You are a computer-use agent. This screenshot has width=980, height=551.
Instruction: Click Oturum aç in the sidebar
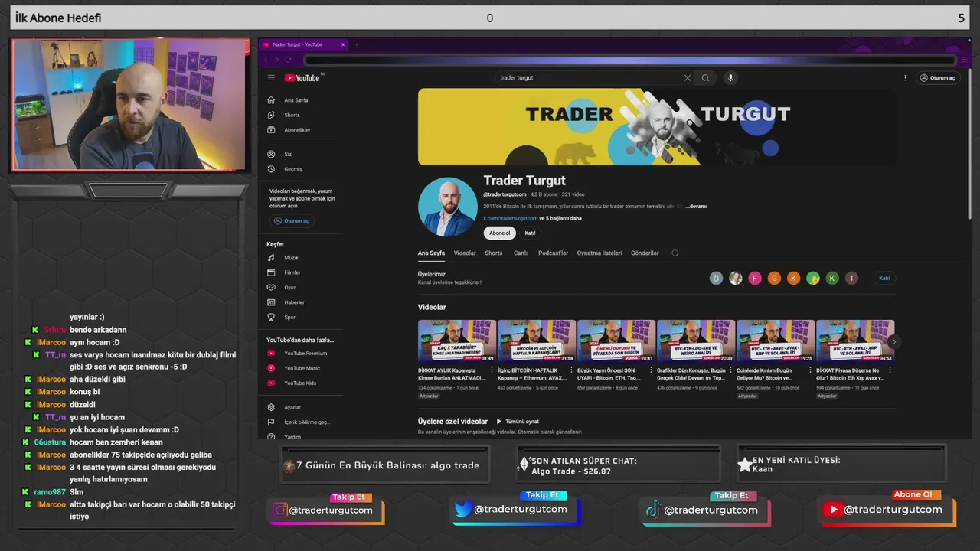(292, 221)
